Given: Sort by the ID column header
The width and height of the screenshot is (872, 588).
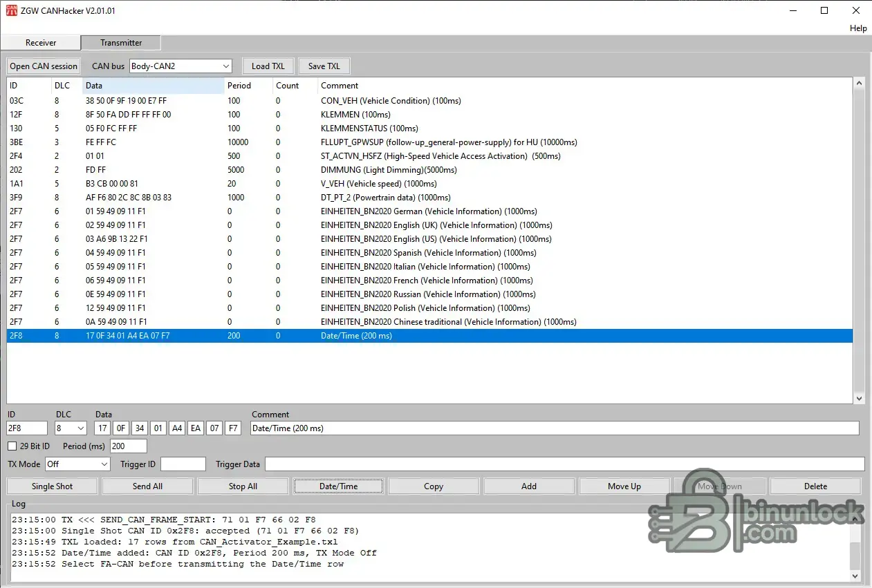Looking at the screenshot, I should coord(29,86).
